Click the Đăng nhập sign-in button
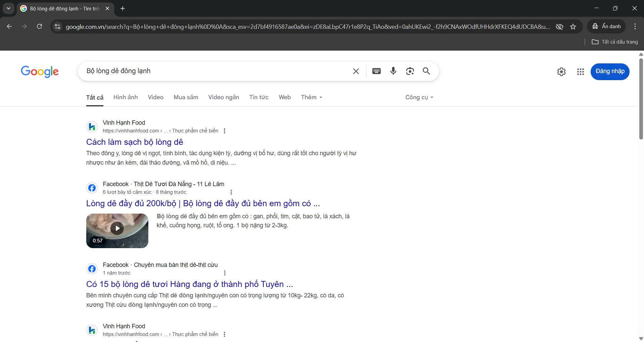 coord(610,71)
